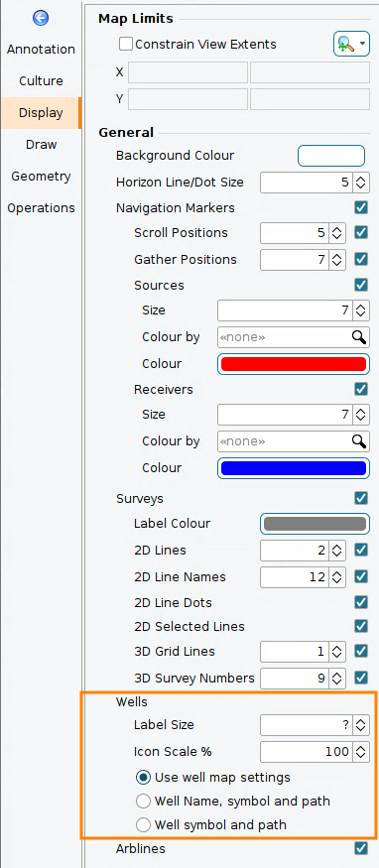The height and width of the screenshot is (868, 379).
Task: Toggle the 2D Lines checkbox
Action: click(x=361, y=550)
